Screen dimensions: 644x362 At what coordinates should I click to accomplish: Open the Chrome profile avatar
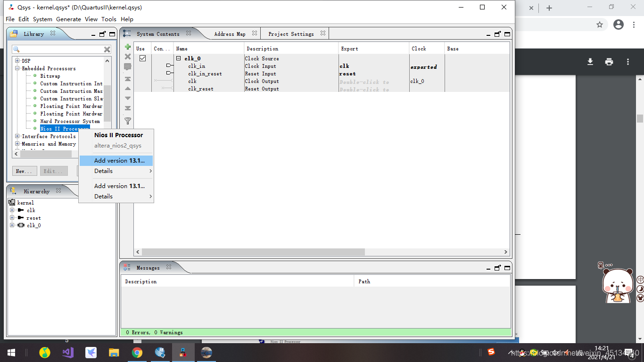(x=619, y=25)
